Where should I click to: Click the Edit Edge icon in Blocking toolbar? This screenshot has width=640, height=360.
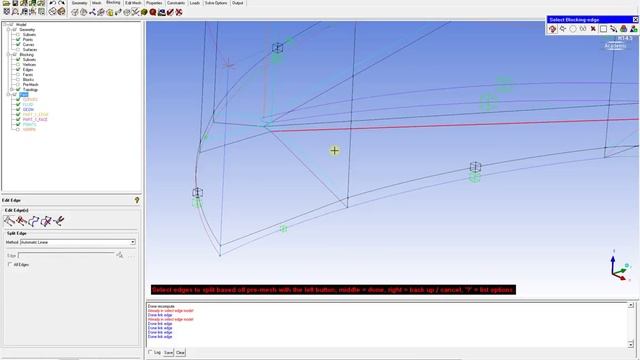(136, 12)
